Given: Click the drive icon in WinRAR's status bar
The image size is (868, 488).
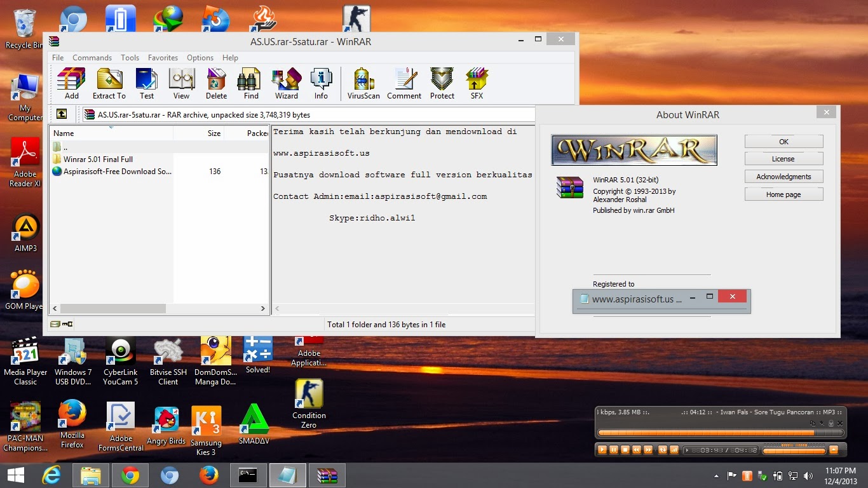Looking at the screenshot, I should point(55,324).
